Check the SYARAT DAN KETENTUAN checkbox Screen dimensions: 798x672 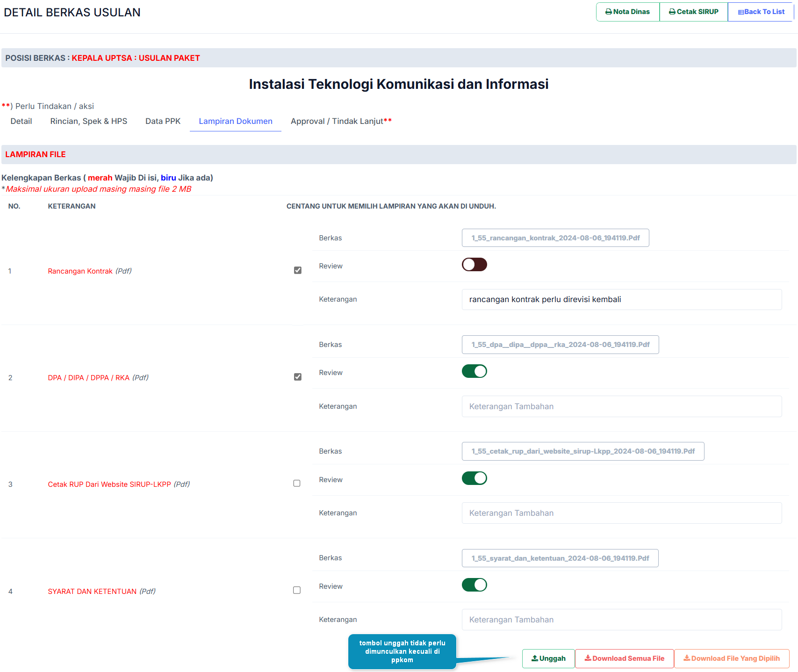coord(297,590)
